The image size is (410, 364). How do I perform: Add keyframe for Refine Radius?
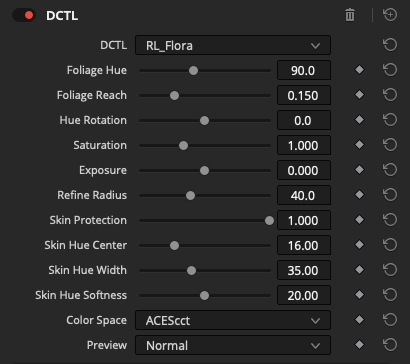point(359,195)
